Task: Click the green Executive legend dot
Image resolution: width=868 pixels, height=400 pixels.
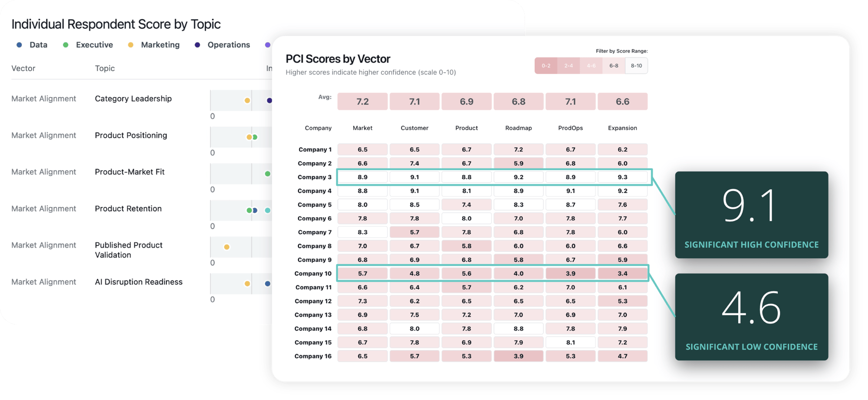Action: (66, 45)
